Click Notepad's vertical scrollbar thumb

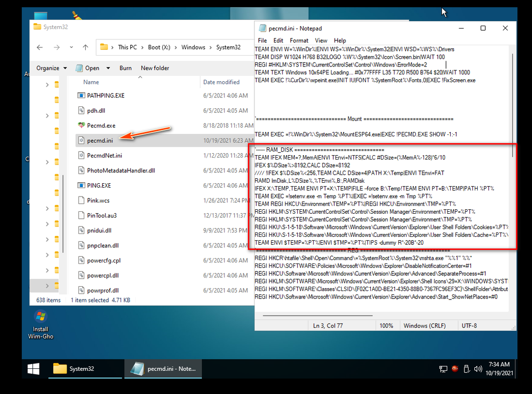512,105
